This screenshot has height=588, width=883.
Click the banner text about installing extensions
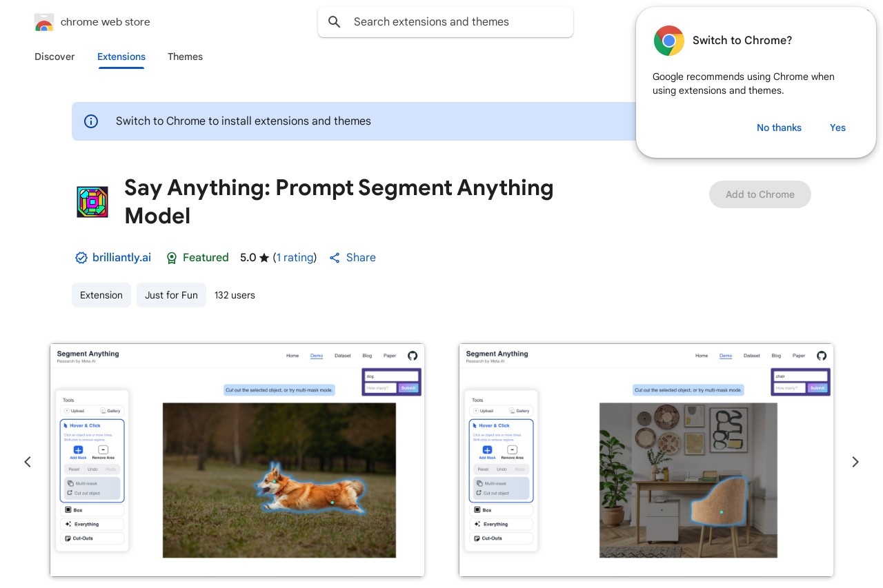click(244, 121)
